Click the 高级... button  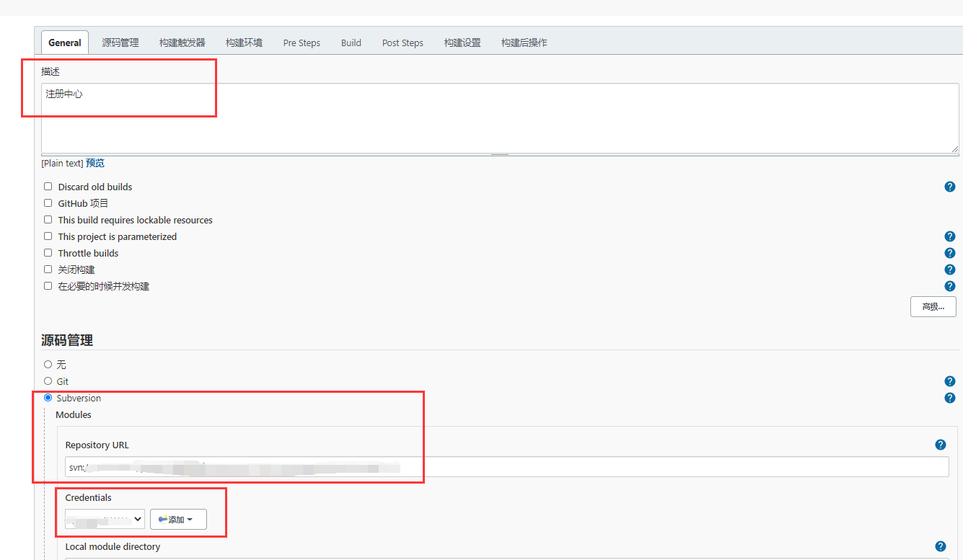click(x=933, y=306)
